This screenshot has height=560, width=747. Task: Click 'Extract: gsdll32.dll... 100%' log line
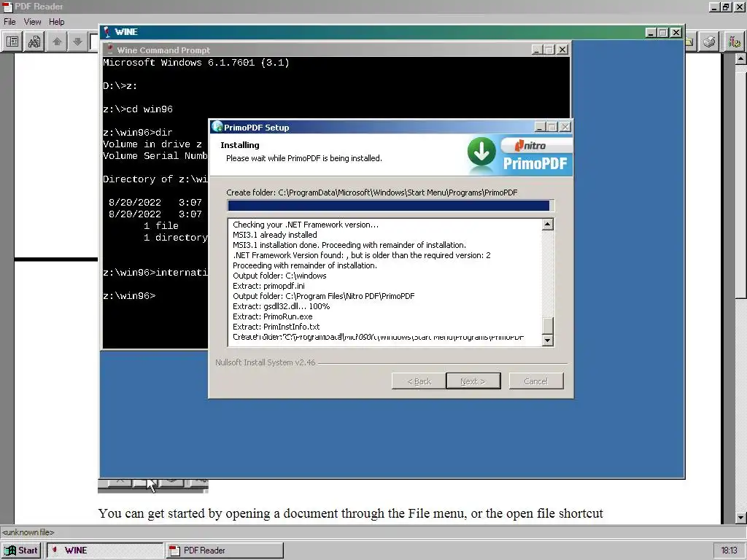(x=281, y=306)
